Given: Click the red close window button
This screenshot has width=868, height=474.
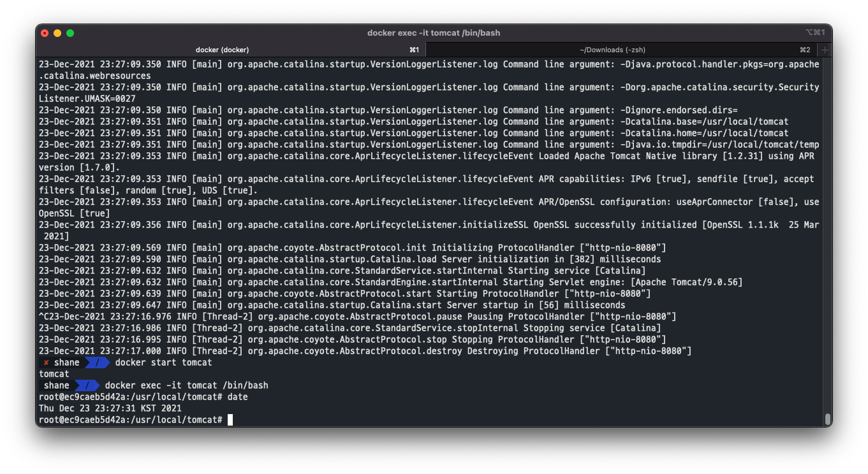Looking at the screenshot, I should coord(45,33).
